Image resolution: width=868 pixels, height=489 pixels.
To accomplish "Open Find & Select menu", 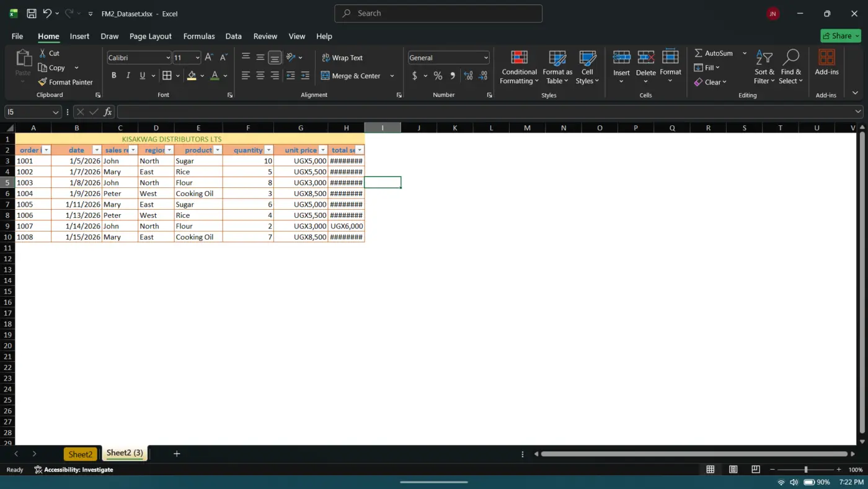I will click(790, 68).
